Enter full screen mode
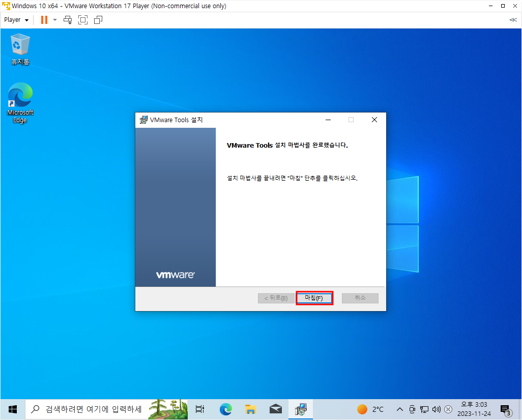Image resolution: width=522 pixels, height=420 pixels. tap(83, 20)
